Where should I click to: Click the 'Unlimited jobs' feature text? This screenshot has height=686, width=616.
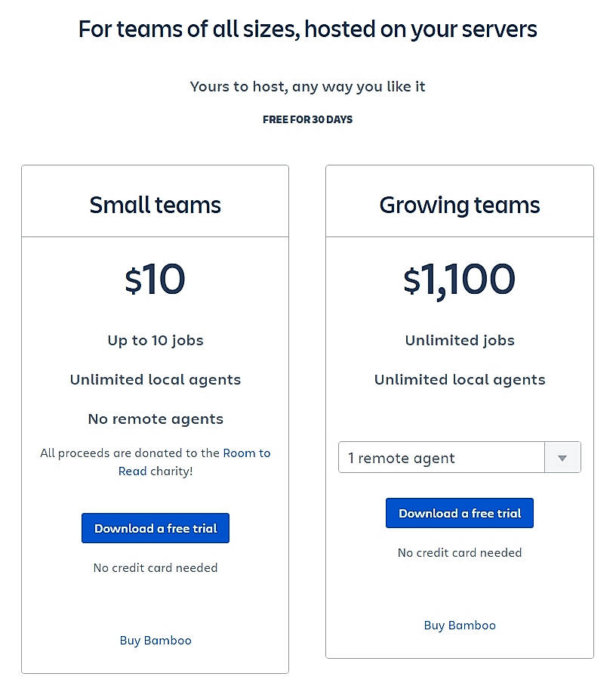click(x=460, y=340)
